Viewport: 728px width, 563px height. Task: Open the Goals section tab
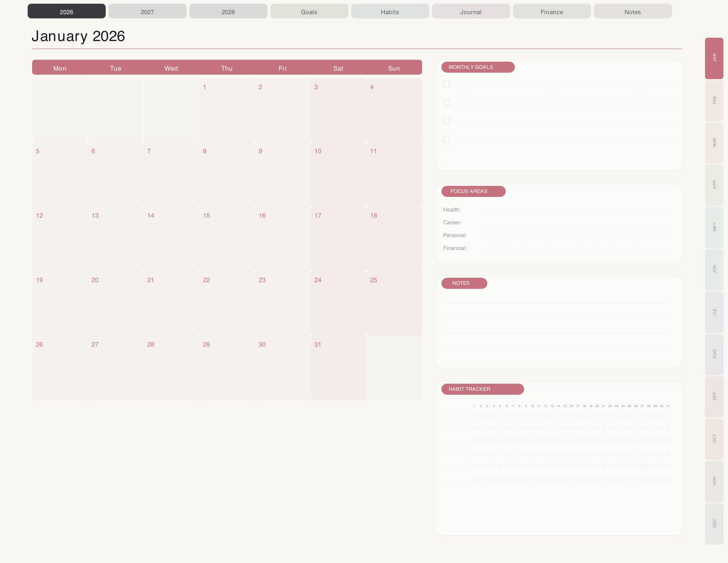[309, 11]
